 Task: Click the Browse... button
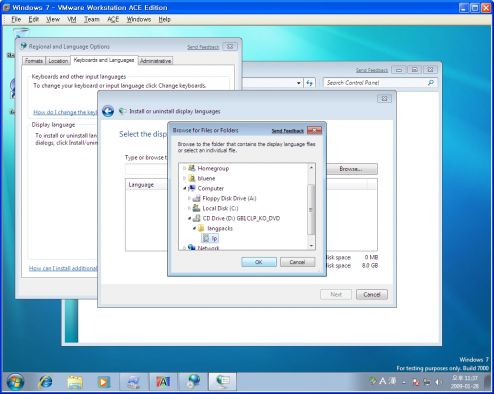(x=351, y=169)
